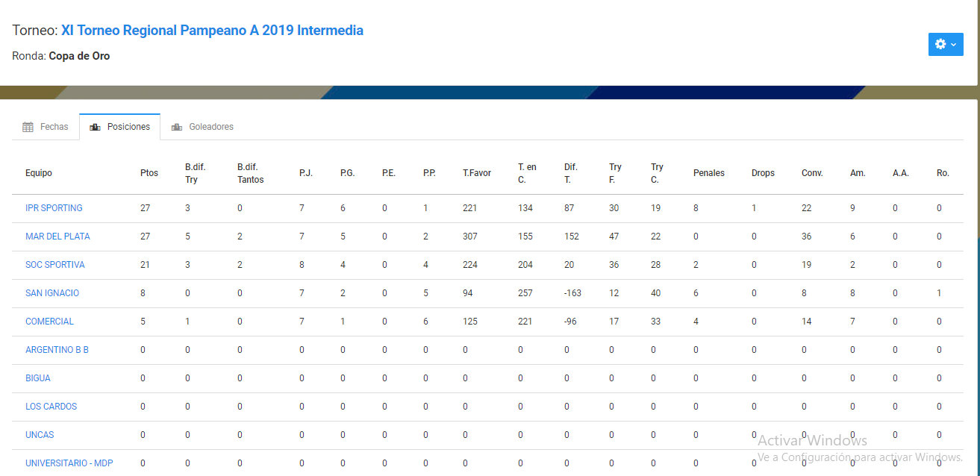Open the ARGENTINO B B team link
The width and height of the screenshot is (980, 476).
point(57,350)
